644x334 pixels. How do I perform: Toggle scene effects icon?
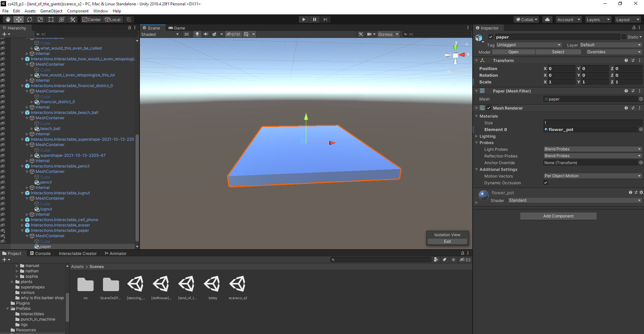click(x=214, y=34)
